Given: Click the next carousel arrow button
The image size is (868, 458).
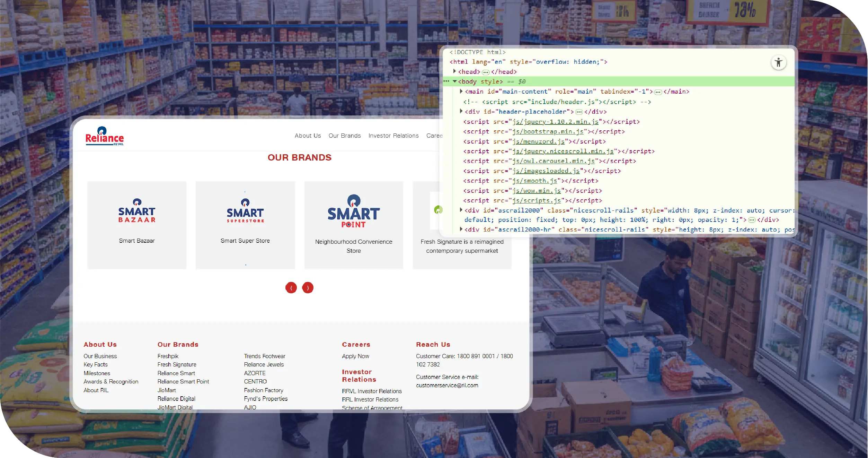Looking at the screenshot, I should pos(308,288).
